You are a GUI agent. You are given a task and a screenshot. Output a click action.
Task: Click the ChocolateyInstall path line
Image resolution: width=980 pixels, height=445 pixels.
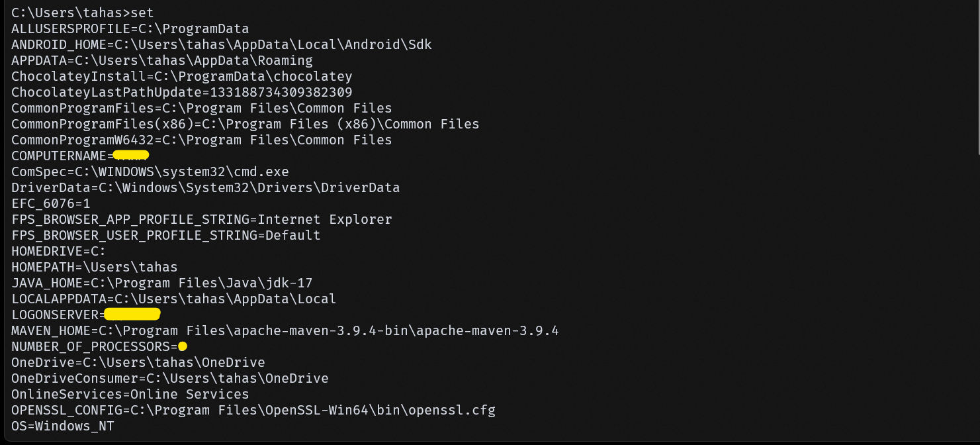click(x=181, y=76)
